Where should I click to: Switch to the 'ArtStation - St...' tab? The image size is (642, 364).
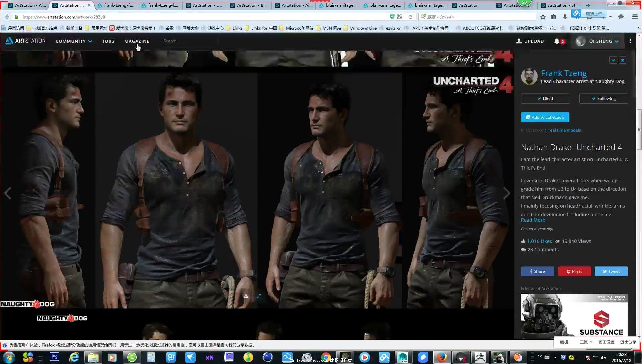click(560, 5)
